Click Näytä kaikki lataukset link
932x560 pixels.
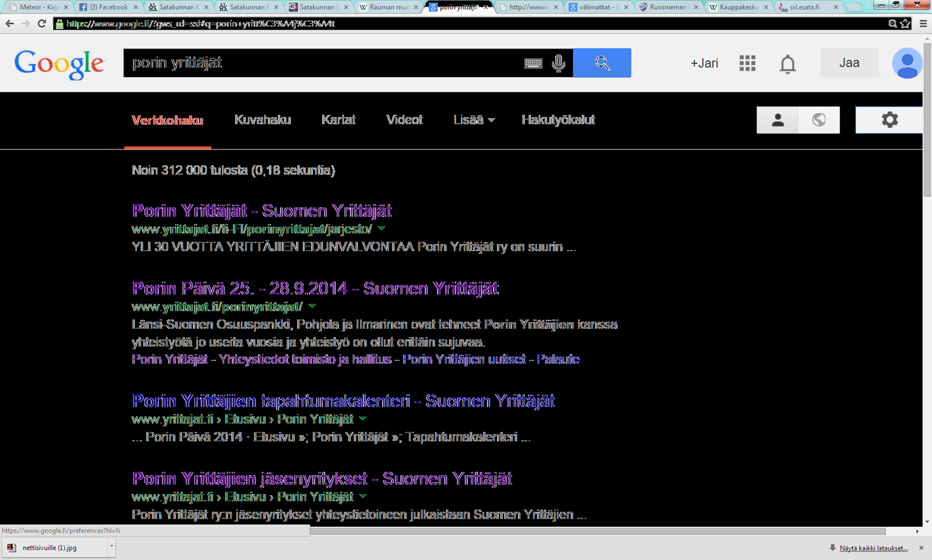coord(874,548)
